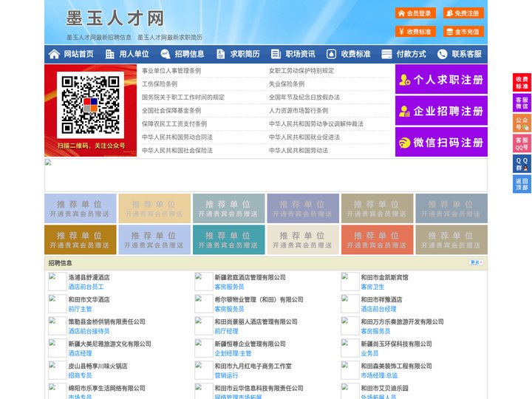Open 职场资讯 navigation item

click(x=300, y=54)
